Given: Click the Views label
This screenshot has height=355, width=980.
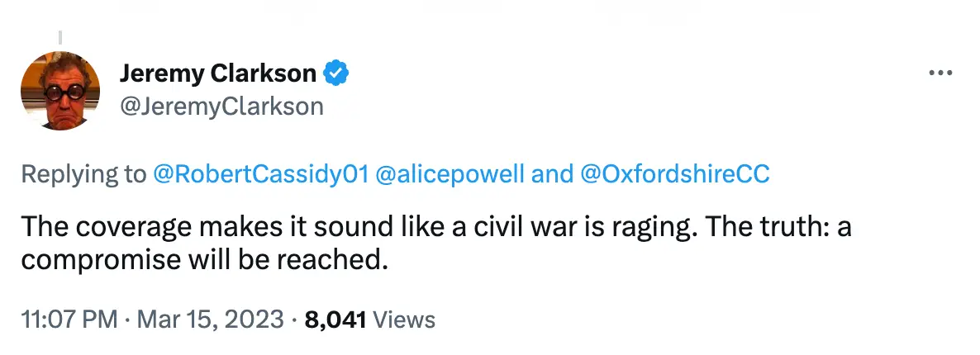Looking at the screenshot, I should [x=404, y=320].
